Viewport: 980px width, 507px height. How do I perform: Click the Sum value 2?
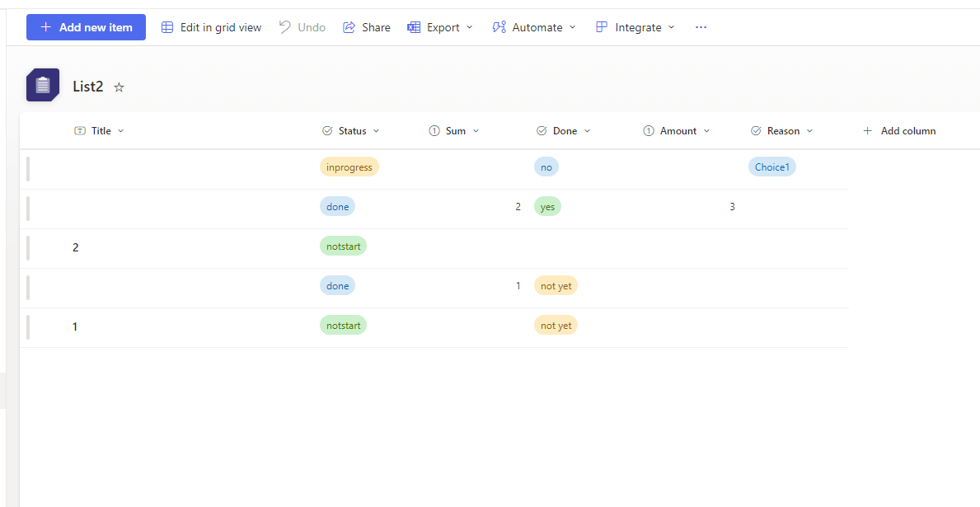518,207
